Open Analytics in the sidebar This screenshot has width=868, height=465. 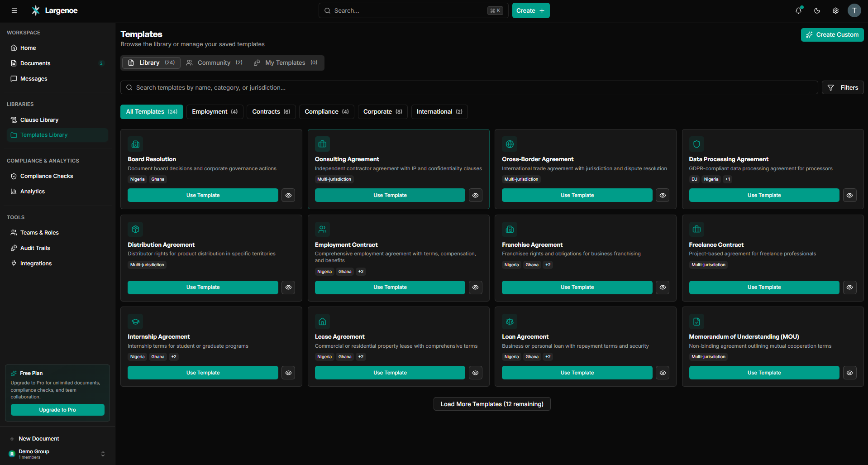(x=57, y=192)
